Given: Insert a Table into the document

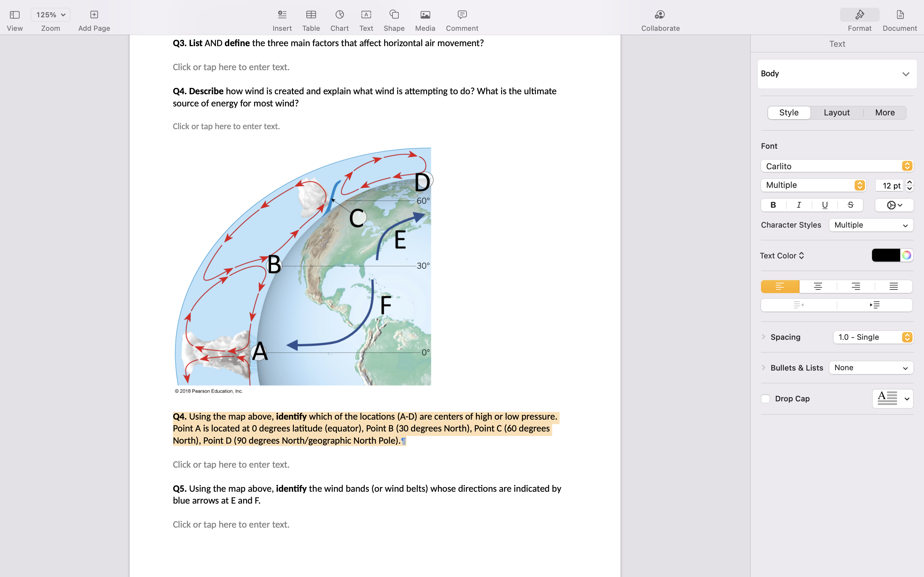Looking at the screenshot, I should (311, 14).
